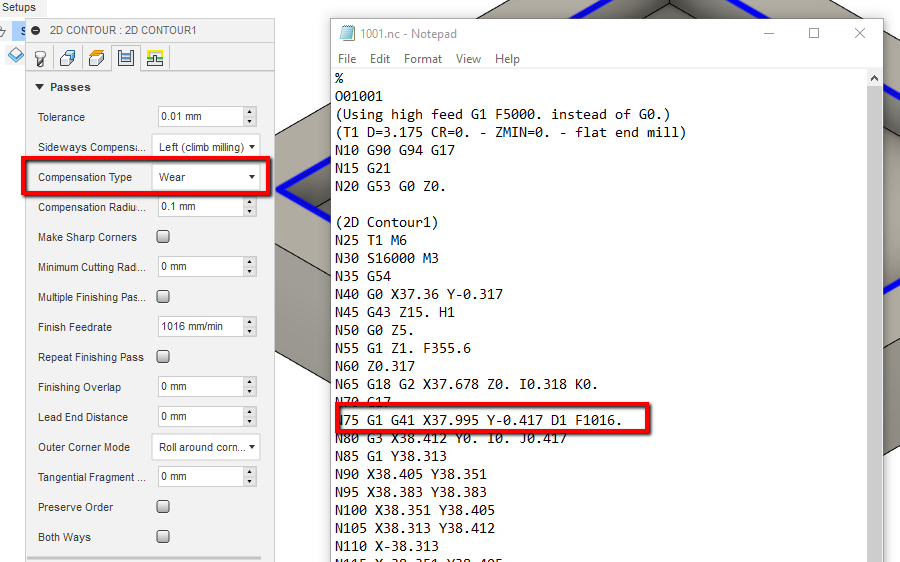
Task: Click the Compensation Radius input field
Action: pos(200,206)
